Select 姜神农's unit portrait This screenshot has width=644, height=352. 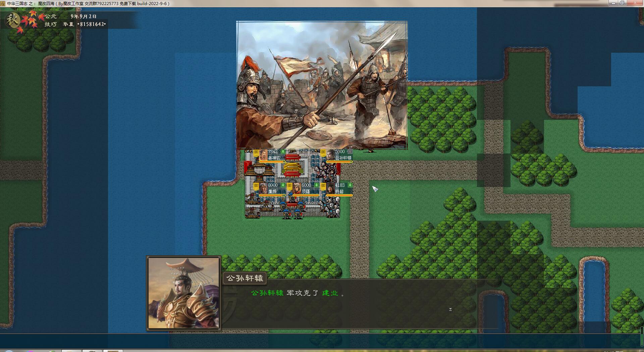(x=263, y=155)
